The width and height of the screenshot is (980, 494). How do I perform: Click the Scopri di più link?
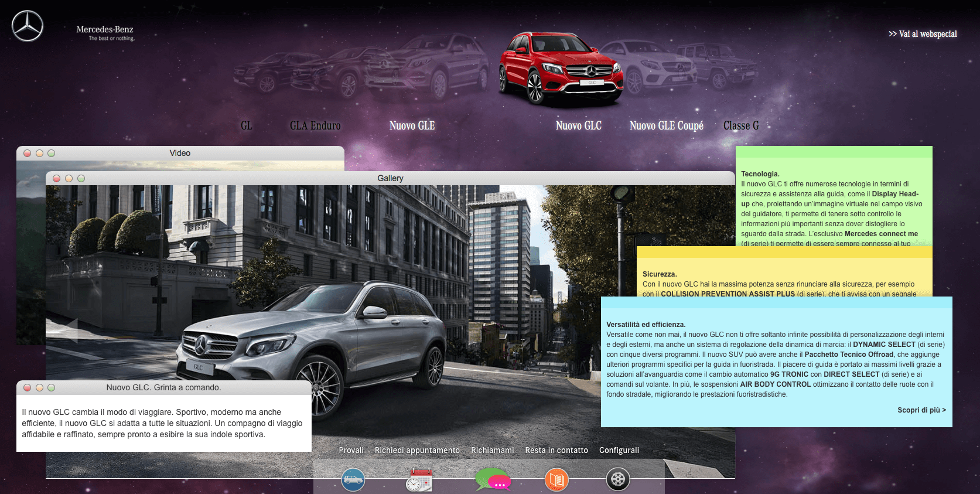point(921,410)
